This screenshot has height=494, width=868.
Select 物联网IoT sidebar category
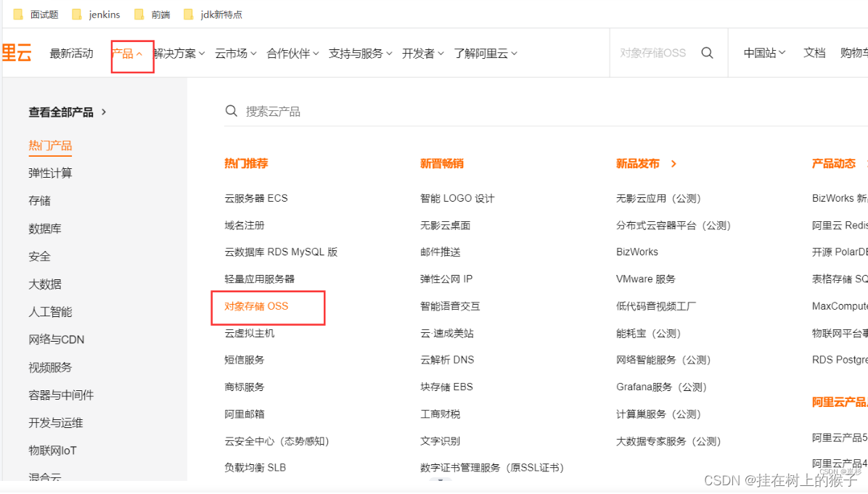pos(52,450)
